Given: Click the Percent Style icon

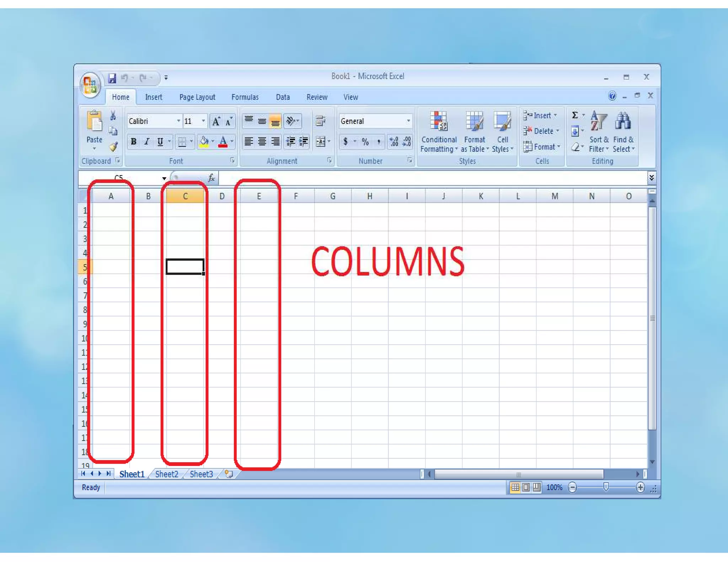Looking at the screenshot, I should (365, 142).
